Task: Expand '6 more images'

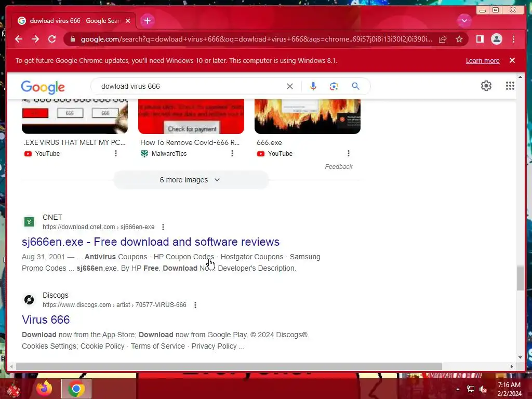Action: (191, 180)
